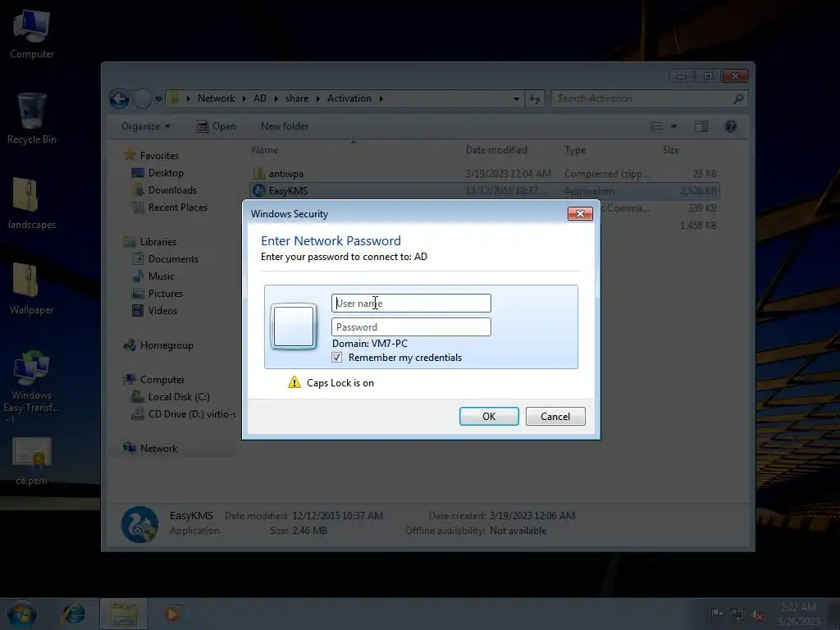Click the Action Center flag tray icon

click(x=717, y=614)
